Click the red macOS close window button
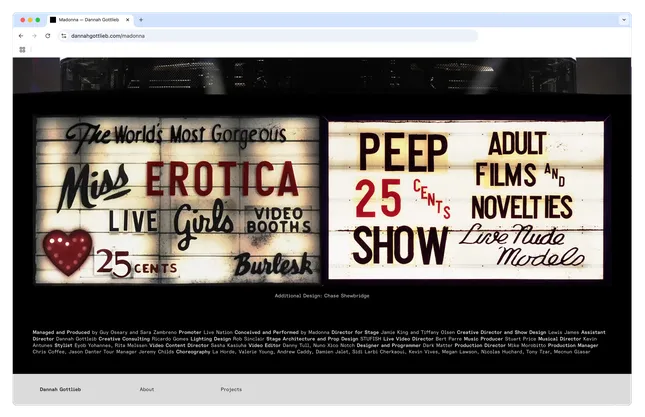 point(23,20)
